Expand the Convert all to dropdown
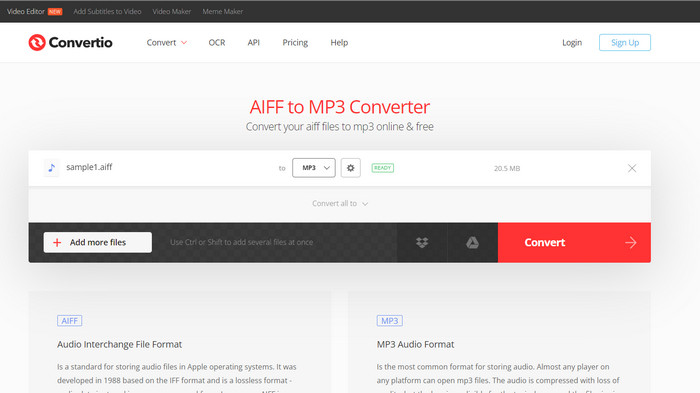 (x=340, y=204)
